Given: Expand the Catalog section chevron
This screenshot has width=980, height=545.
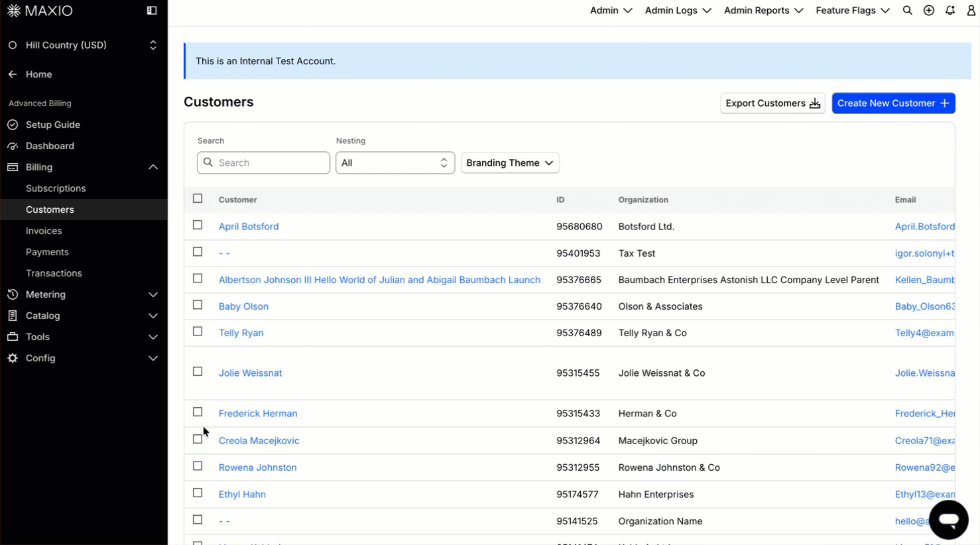Looking at the screenshot, I should [153, 316].
